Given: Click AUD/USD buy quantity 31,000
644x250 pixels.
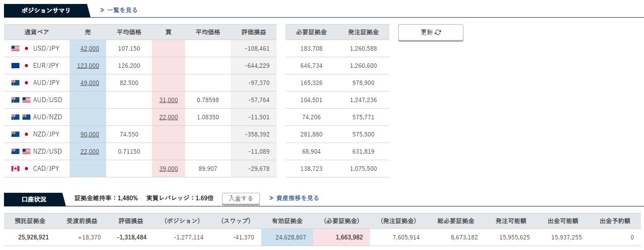Looking at the screenshot, I should (169, 100).
